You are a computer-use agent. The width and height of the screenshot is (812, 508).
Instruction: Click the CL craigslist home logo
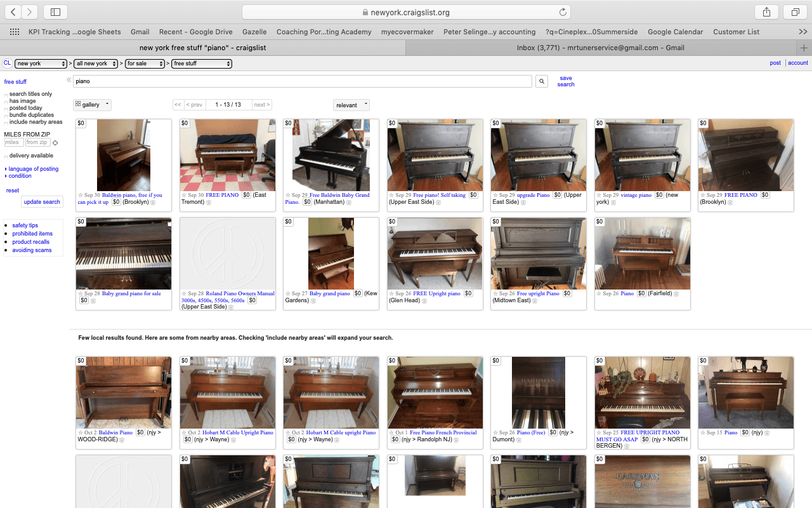pyautogui.click(x=7, y=63)
